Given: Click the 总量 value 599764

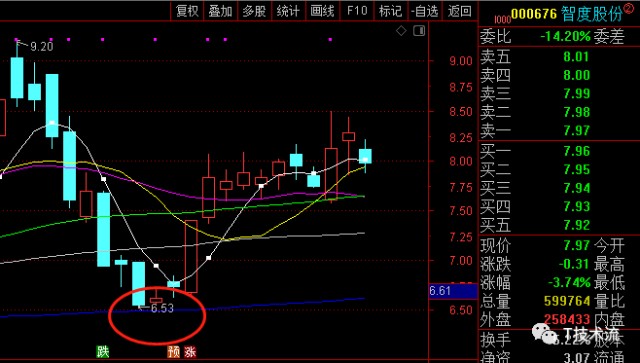Looking at the screenshot, I should point(567,301).
